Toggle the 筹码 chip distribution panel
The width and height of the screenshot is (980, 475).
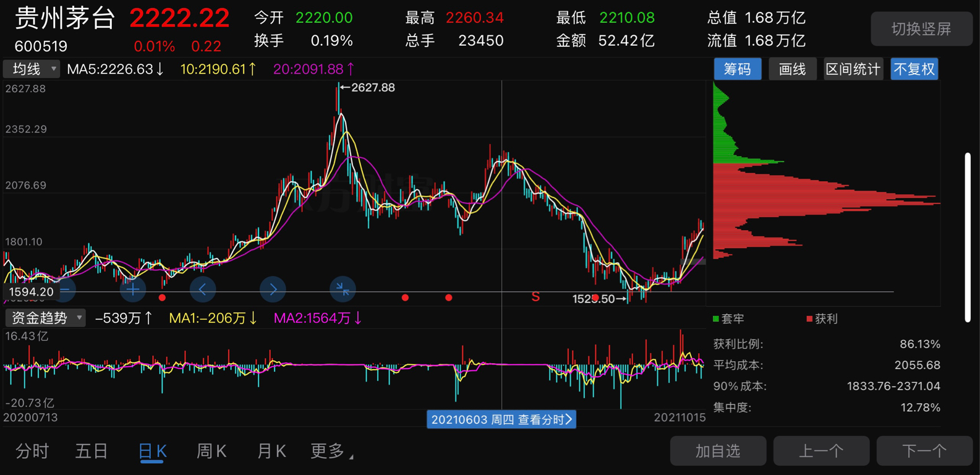click(x=738, y=69)
